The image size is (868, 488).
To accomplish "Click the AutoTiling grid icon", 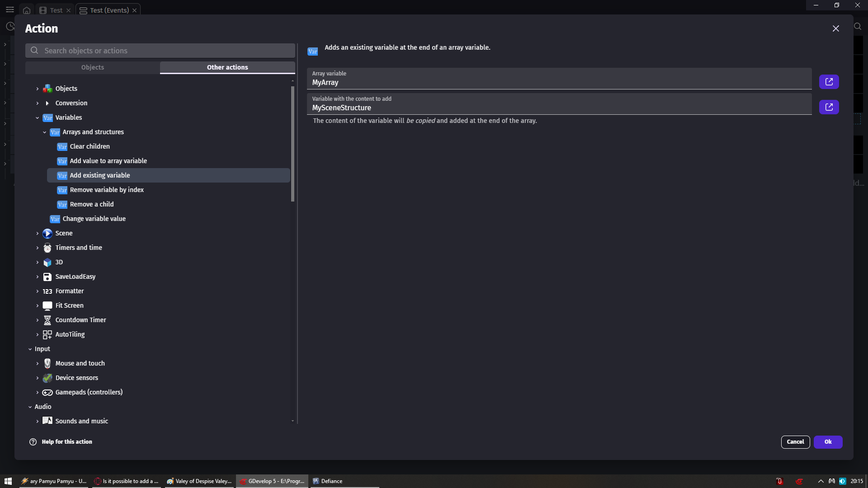I will (47, 334).
